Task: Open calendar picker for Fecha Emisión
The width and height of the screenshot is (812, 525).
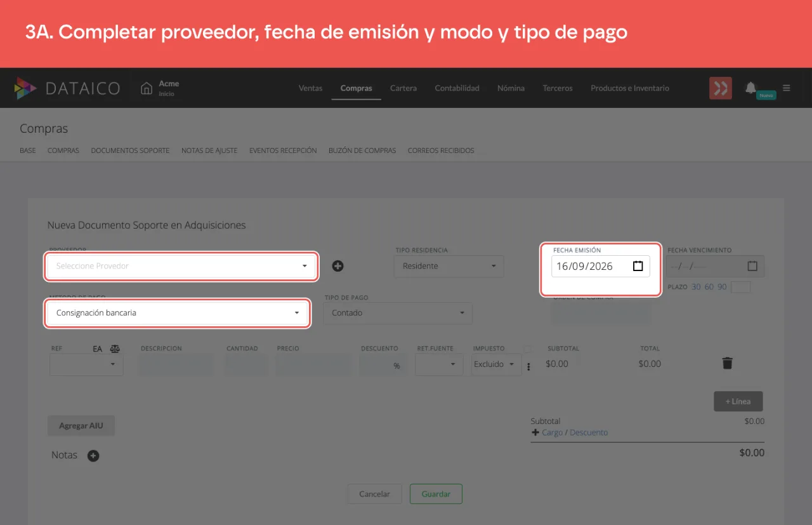Action: pyautogui.click(x=638, y=266)
